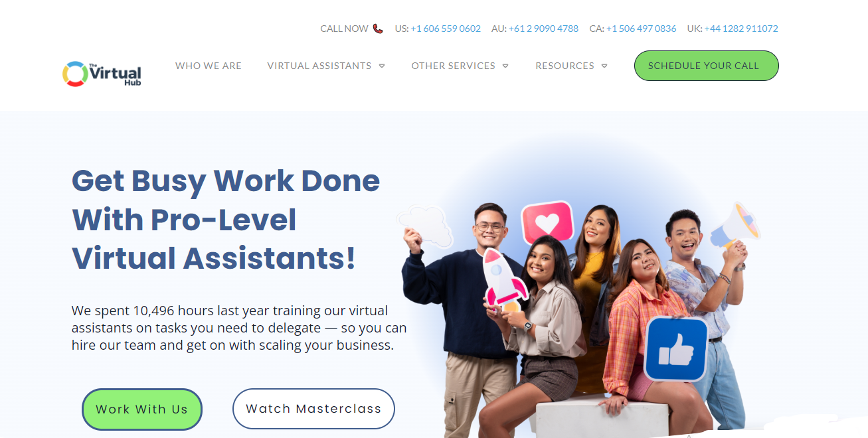
Task: Expand Virtual Assistants dropdown arrow
Action: [x=382, y=66]
